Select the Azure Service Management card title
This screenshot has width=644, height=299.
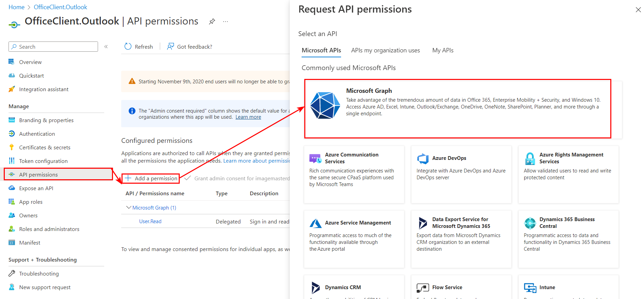[x=358, y=223]
